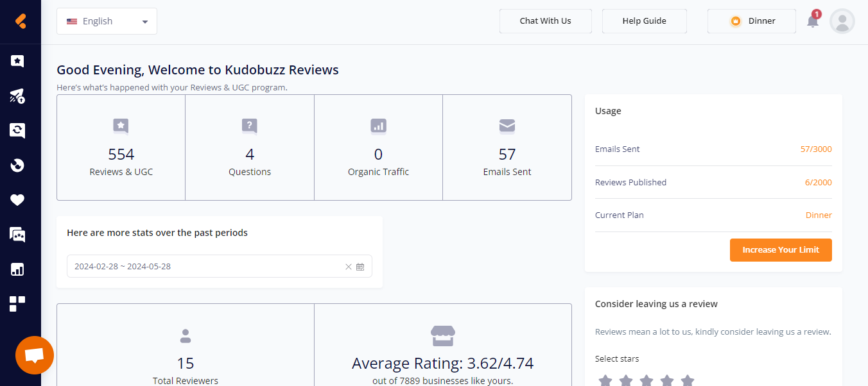Open the orange live chat bubble
The width and height of the screenshot is (868, 386).
35,355
